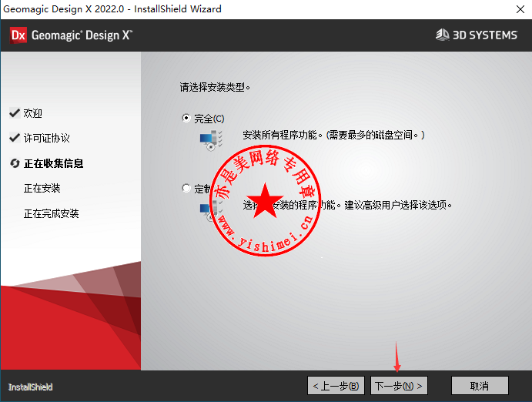This screenshot has width=532, height=402.
Task: Click the 许可证协议 step label
Action: [46, 138]
